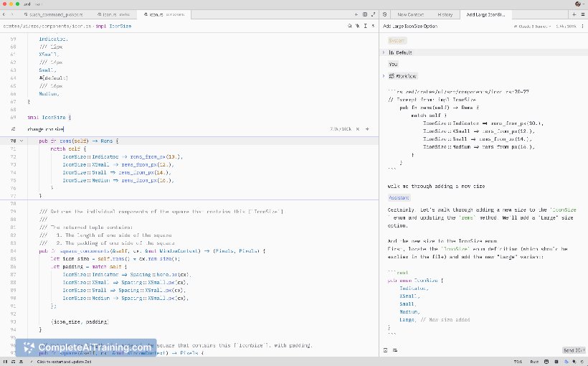Click the second status bar icon after Rust
The width and height of the screenshot is (588, 366).
(x=556, y=362)
